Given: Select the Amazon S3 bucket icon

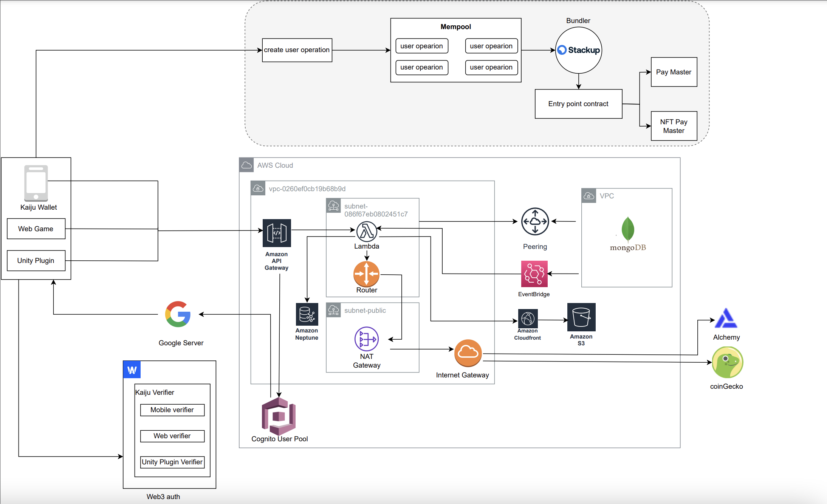Looking at the screenshot, I should 581,317.
